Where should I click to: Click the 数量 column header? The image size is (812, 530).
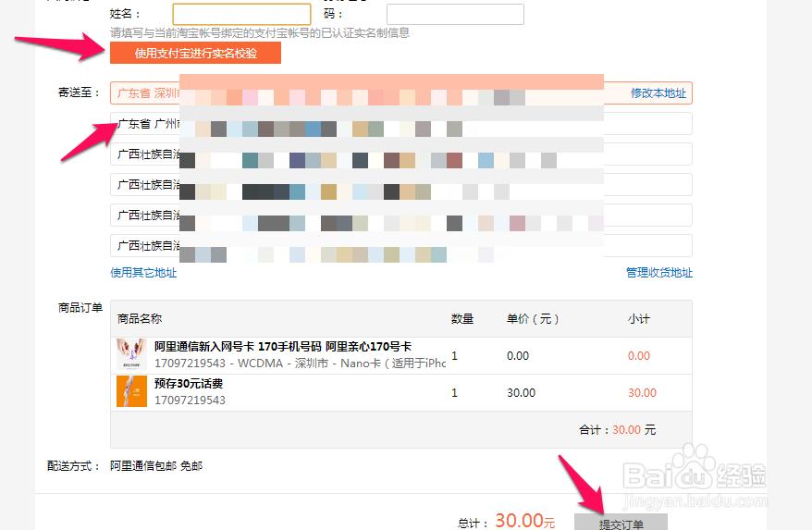click(x=461, y=318)
